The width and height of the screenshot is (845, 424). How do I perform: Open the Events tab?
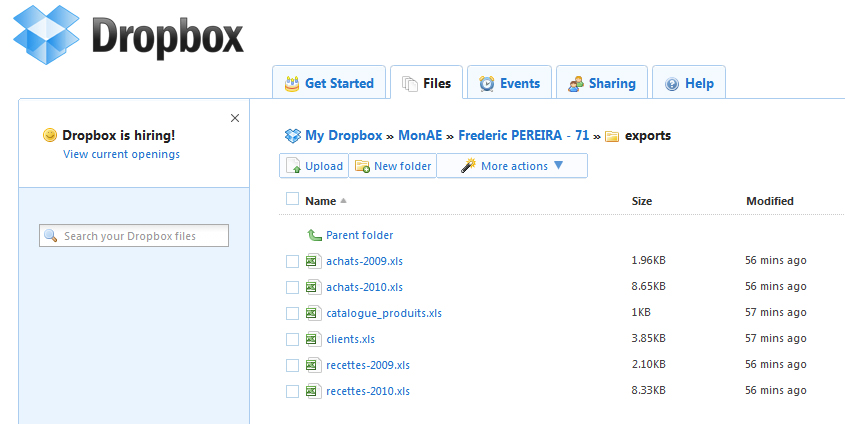[509, 82]
